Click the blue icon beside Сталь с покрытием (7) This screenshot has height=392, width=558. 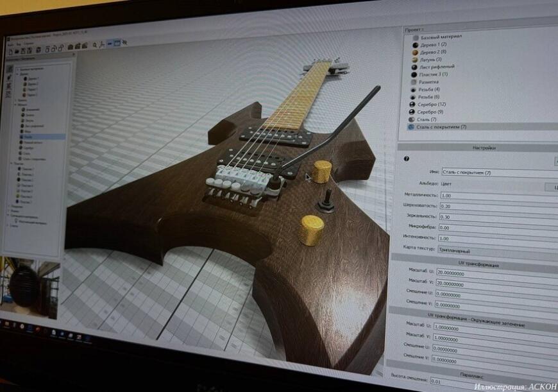[410, 127]
